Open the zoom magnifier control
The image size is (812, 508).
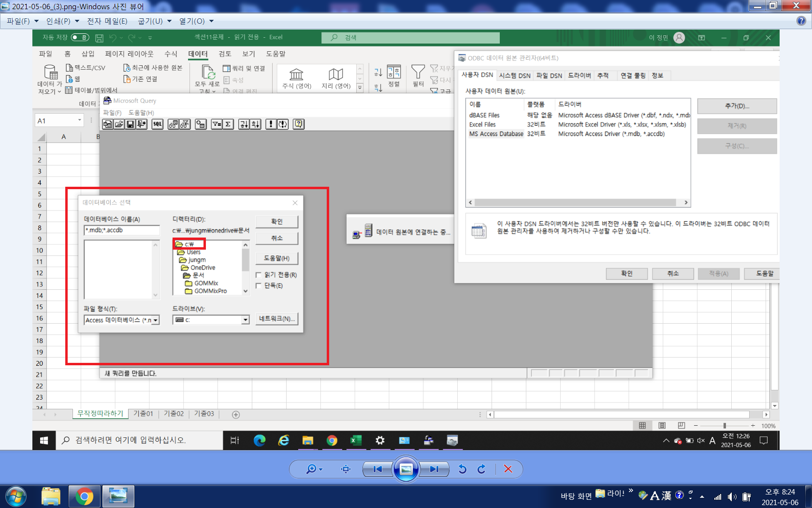point(313,469)
